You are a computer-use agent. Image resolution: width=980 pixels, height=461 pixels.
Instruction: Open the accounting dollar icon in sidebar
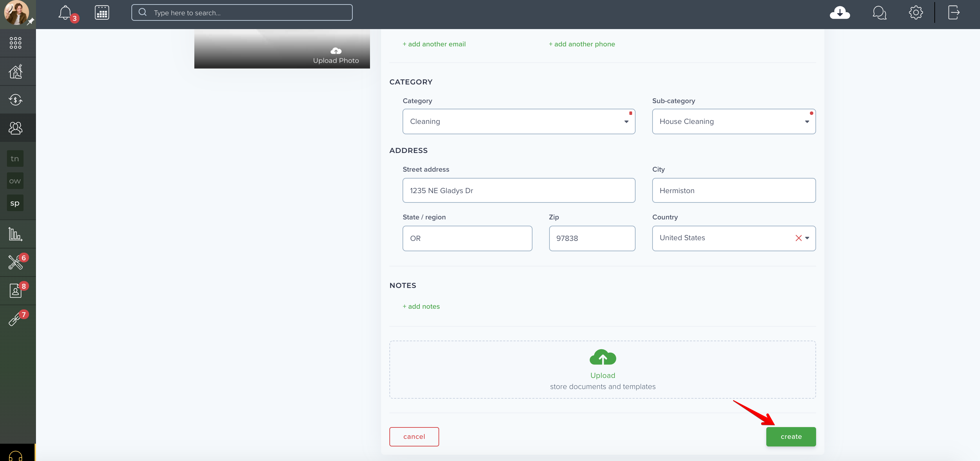tap(16, 100)
